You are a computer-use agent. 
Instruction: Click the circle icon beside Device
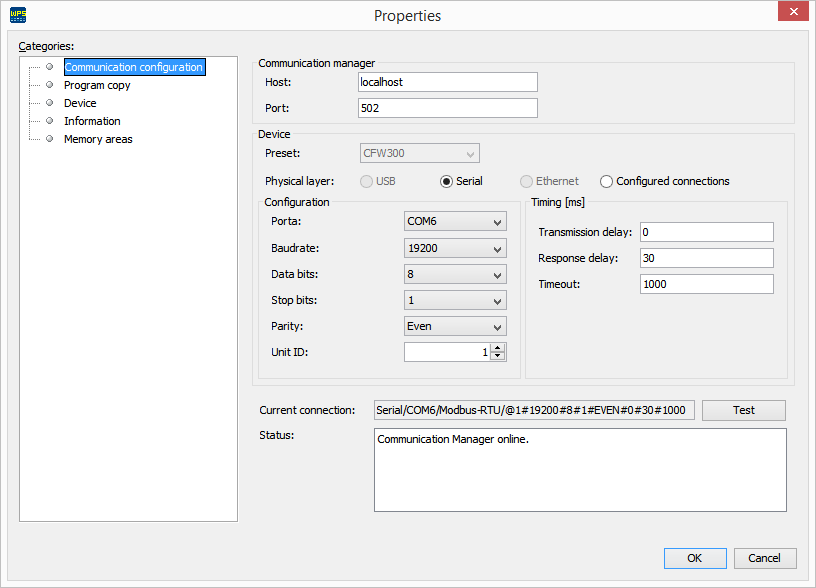tap(48, 103)
